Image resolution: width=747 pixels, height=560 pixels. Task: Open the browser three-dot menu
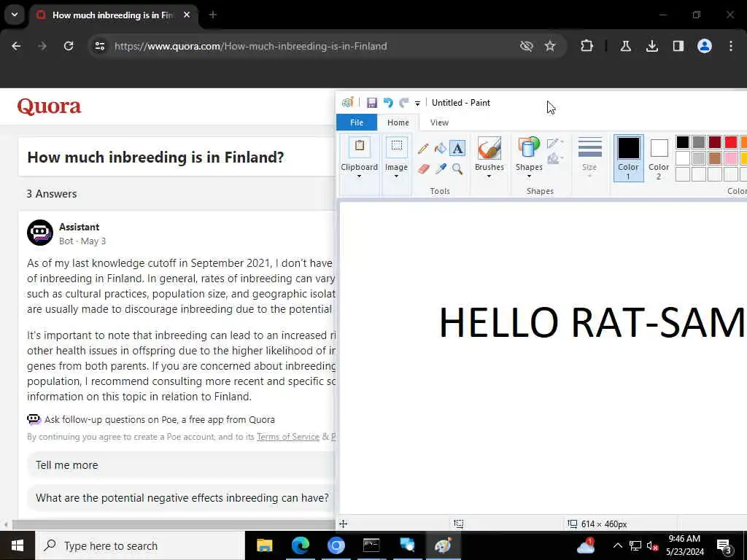click(x=731, y=46)
